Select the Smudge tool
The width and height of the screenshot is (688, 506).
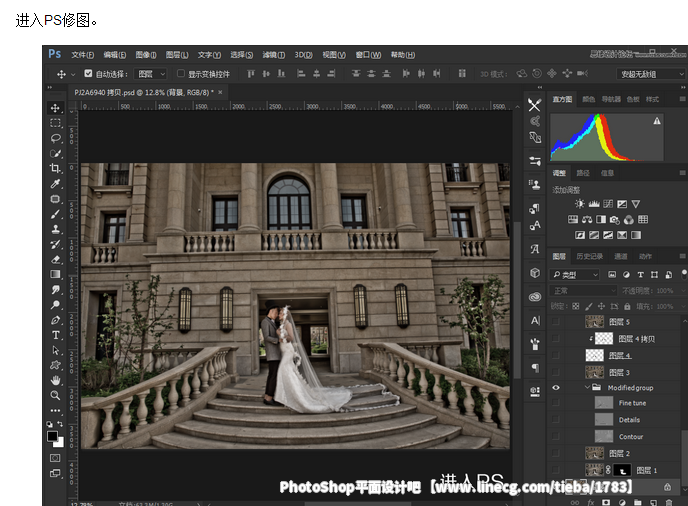(x=55, y=290)
